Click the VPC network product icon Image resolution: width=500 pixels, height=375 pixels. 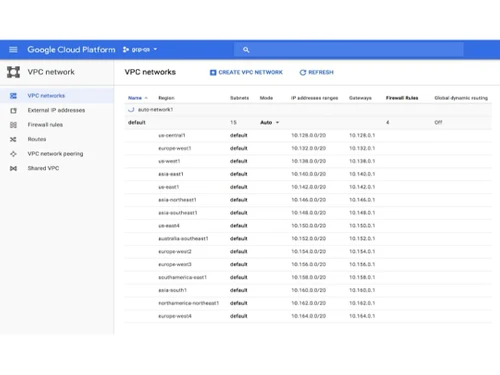point(13,72)
